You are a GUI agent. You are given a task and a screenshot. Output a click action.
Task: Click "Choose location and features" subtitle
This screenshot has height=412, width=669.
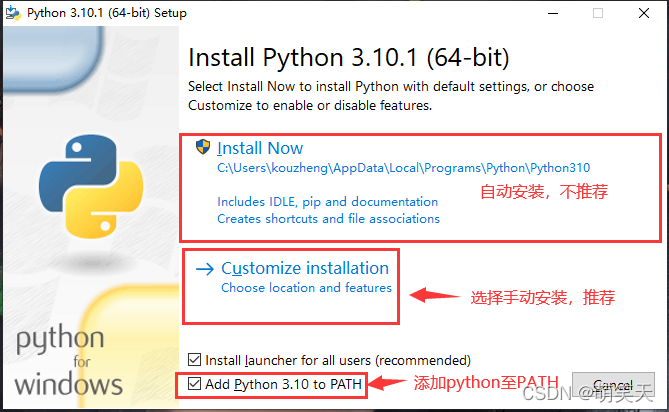pyautogui.click(x=306, y=288)
